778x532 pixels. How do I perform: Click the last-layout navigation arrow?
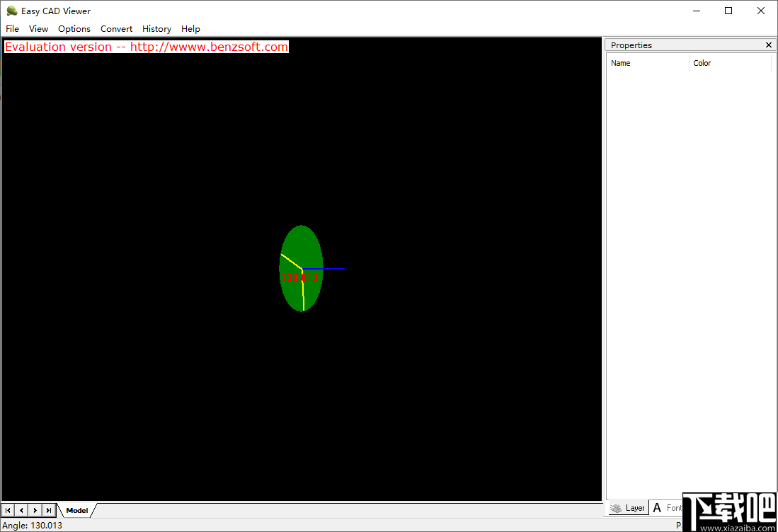(x=48, y=509)
